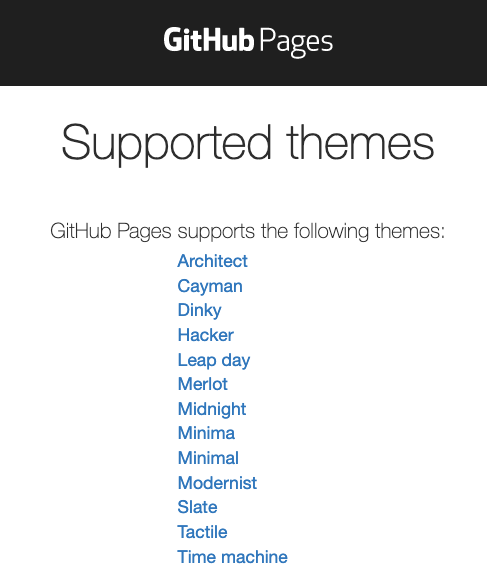Open the Cayman theme link
This screenshot has height=575, width=487.
(210, 286)
